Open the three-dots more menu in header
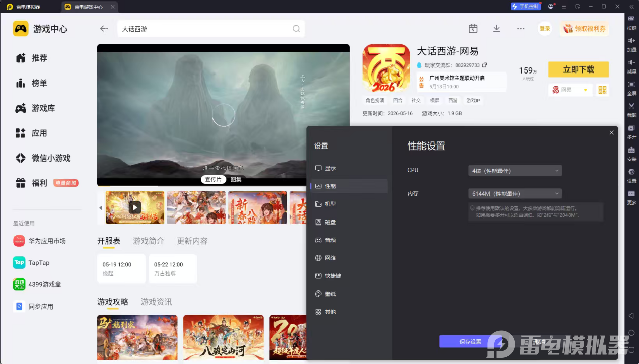Viewport: 639px width, 364px height. pyautogui.click(x=521, y=29)
